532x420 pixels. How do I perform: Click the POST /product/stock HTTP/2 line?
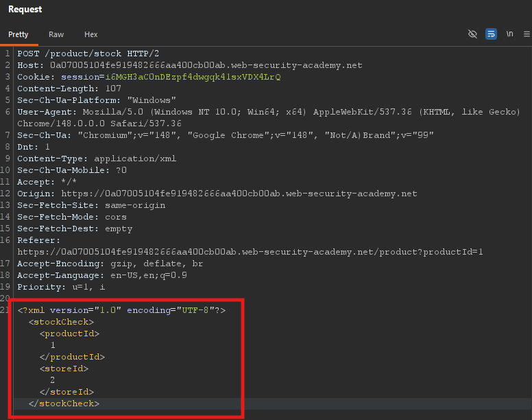click(88, 54)
